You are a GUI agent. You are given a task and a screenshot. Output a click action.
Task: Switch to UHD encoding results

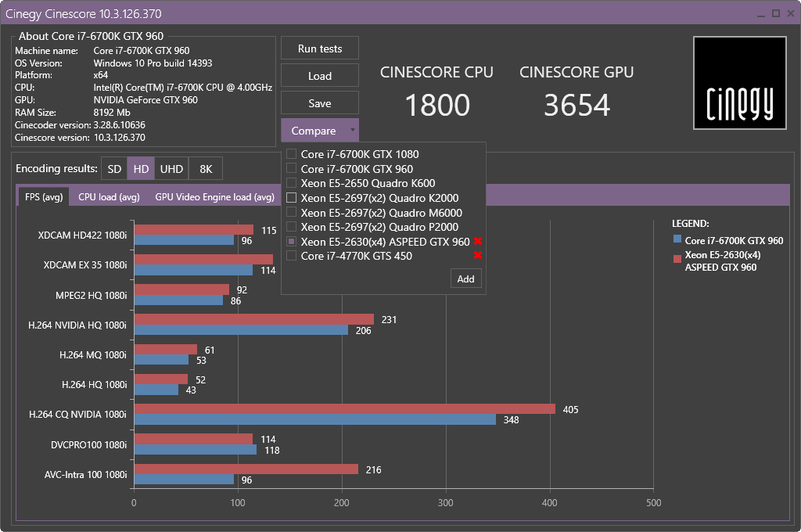171,169
